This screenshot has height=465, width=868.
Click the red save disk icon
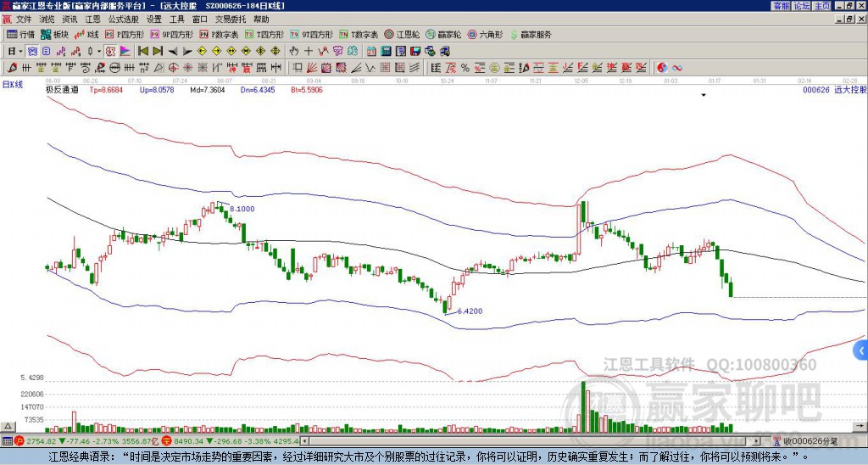coord(415,52)
